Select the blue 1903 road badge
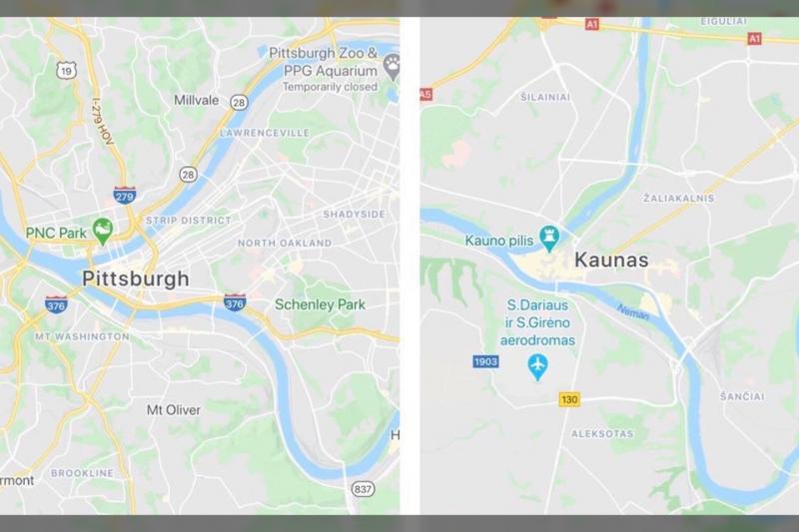The height and width of the screenshot is (532, 799). click(x=485, y=362)
